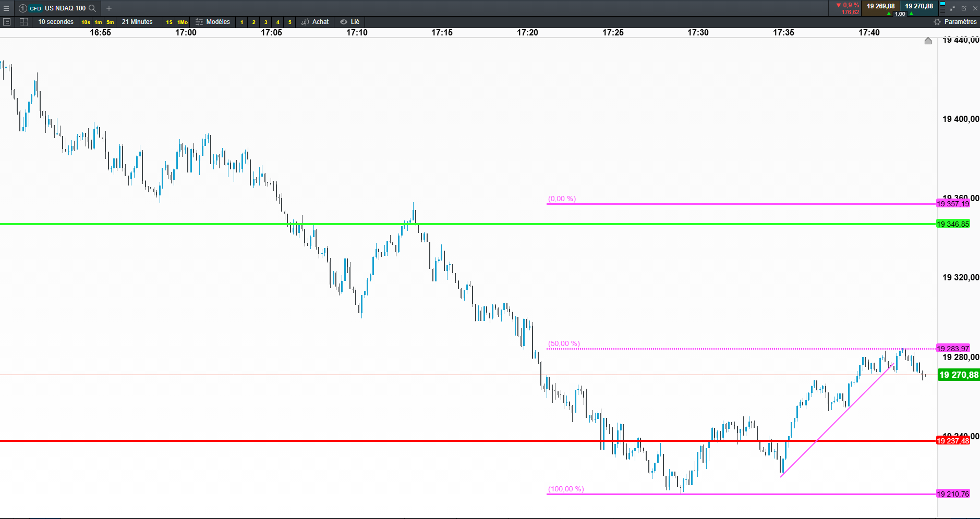Viewport: 980px width, 519px height.
Task: Select the 1S period shortcut
Action: (169, 22)
